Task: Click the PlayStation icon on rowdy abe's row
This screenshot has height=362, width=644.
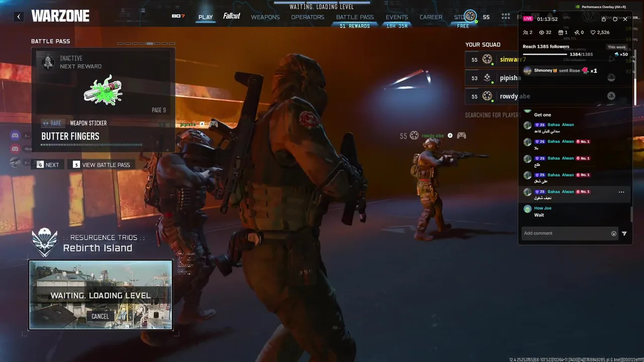Action: tap(611, 96)
